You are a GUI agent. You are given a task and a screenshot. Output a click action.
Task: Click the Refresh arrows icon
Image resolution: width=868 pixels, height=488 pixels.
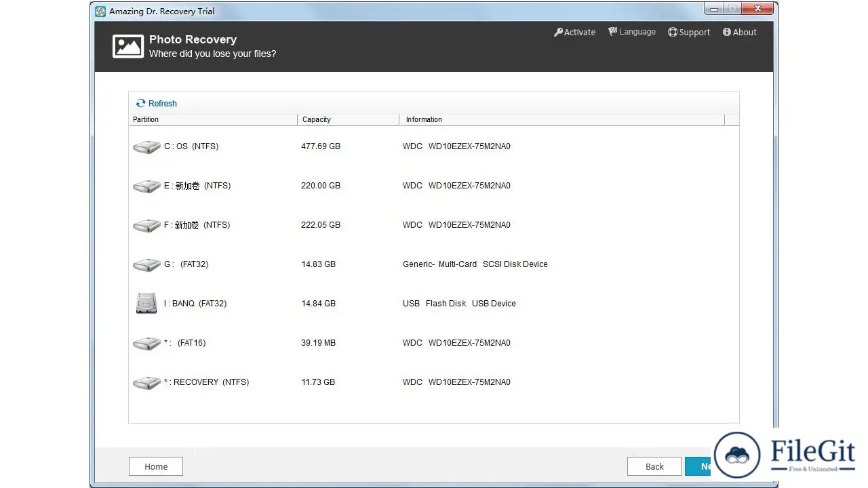click(141, 103)
